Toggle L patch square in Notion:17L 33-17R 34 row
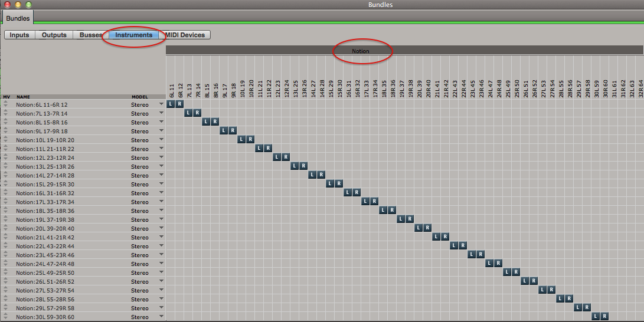 [x=365, y=202]
